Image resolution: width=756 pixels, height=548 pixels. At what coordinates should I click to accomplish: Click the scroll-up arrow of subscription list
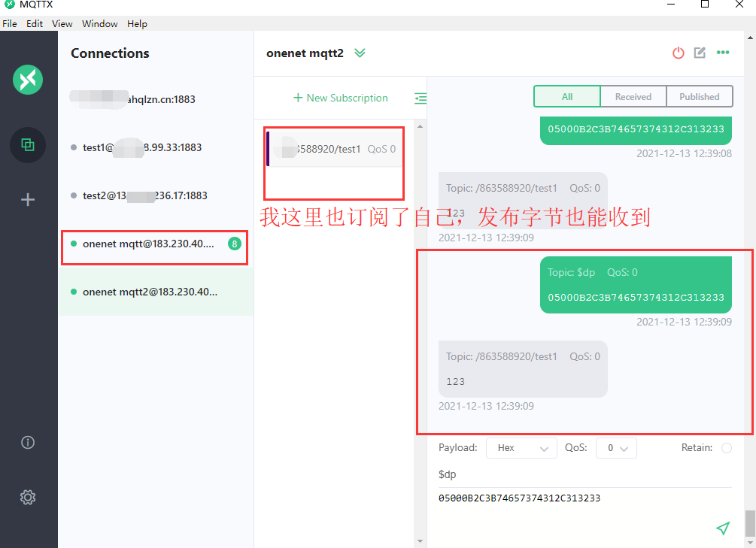(x=420, y=126)
